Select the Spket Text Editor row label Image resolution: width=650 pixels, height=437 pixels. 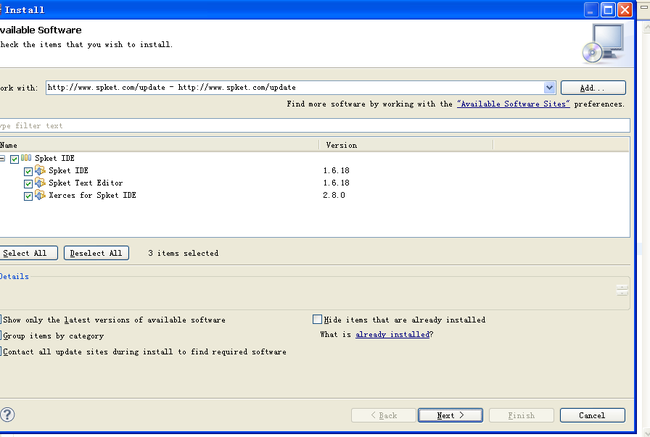(x=85, y=183)
